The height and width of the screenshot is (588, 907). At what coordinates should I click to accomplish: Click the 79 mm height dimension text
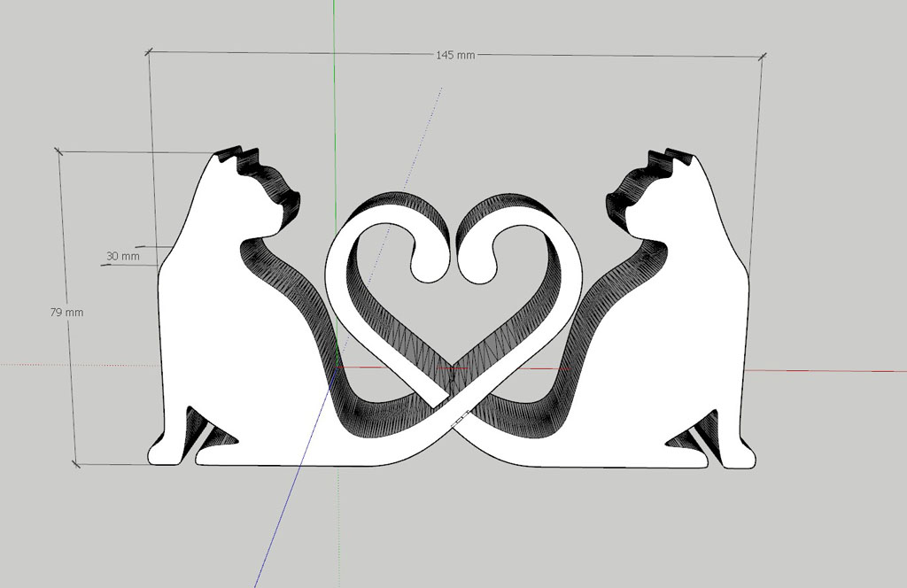(x=67, y=312)
